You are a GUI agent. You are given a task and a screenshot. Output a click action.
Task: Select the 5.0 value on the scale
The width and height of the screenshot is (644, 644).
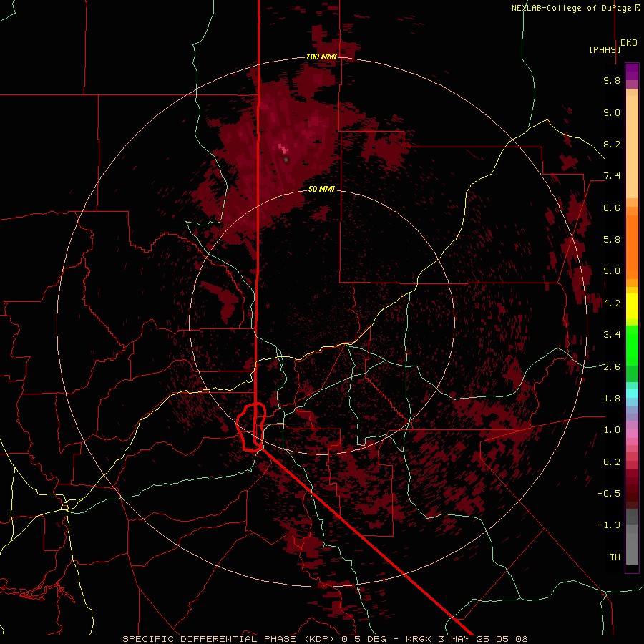pyautogui.click(x=612, y=271)
